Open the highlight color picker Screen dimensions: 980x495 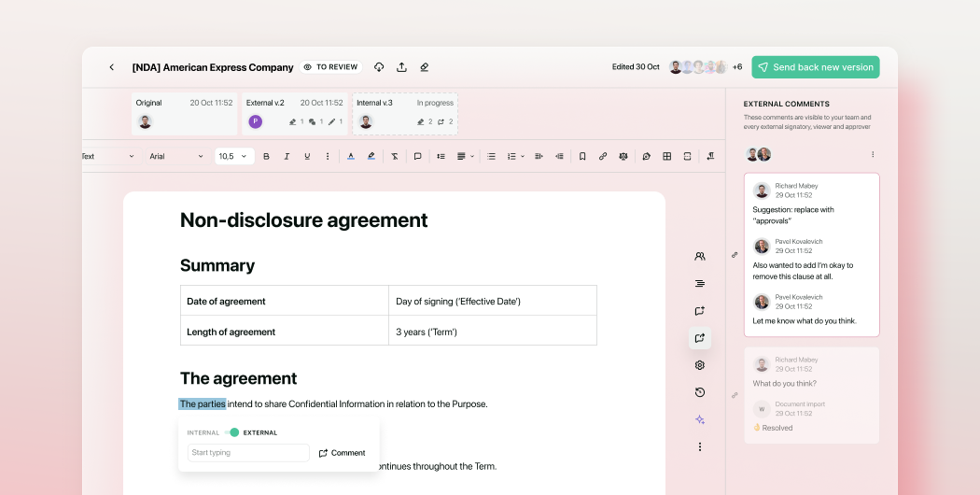pos(371,157)
